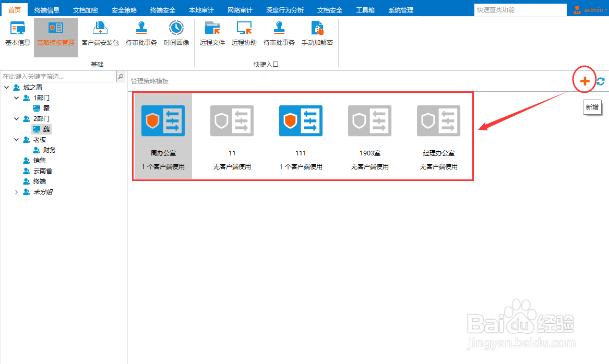Switch to the 终端安全 tab
609x364 pixels.
pos(163,10)
